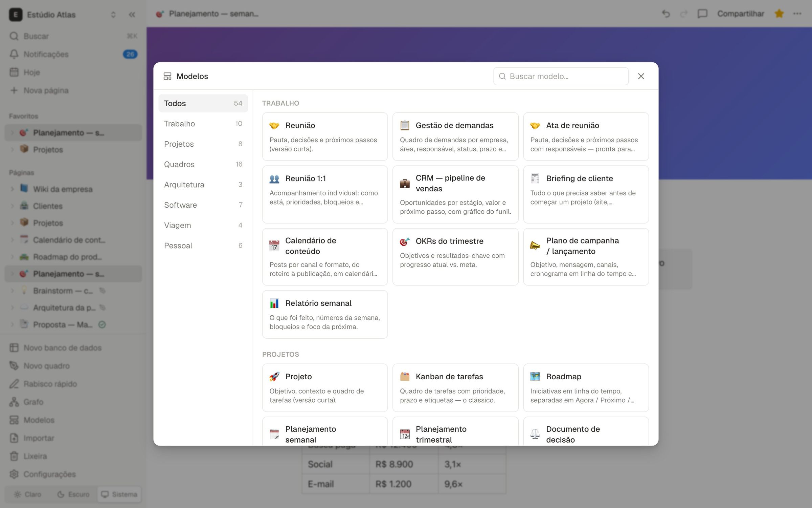
Task: Open the more options ellipsis menu
Action: coord(797,14)
